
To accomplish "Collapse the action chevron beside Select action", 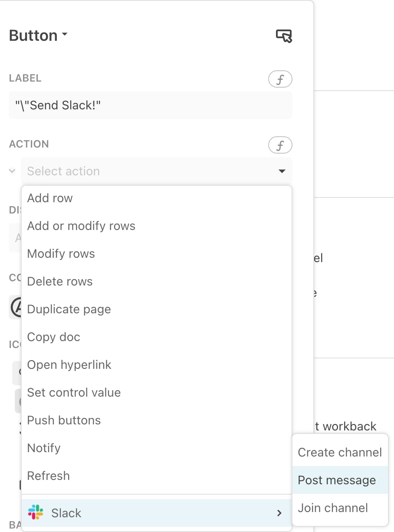I will coord(12,171).
